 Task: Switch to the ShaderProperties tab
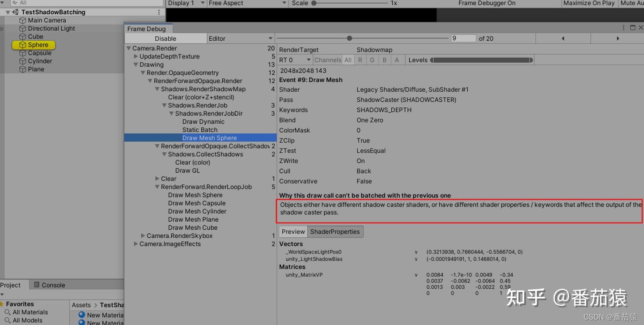tap(335, 232)
